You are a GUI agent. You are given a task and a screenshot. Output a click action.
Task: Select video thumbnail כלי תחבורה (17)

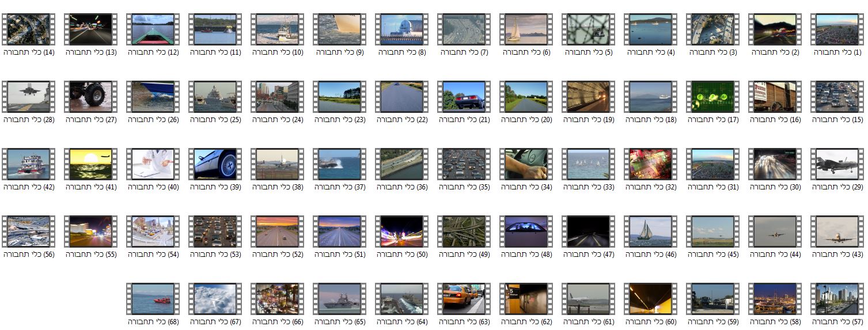point(712,97)
